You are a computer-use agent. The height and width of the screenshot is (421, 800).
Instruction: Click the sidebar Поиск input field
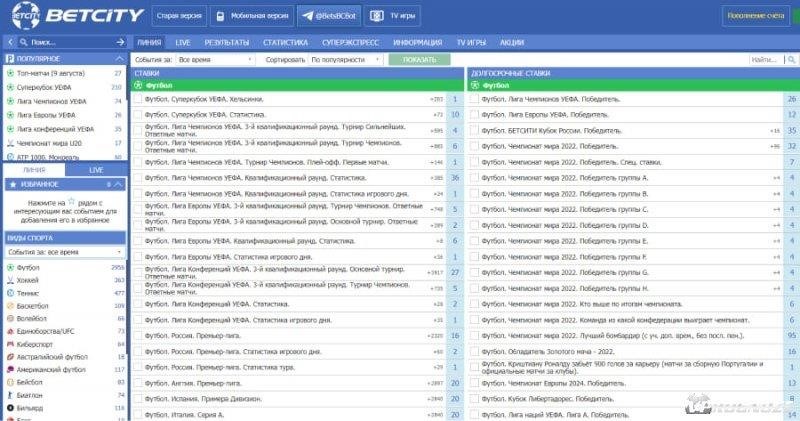71,42
